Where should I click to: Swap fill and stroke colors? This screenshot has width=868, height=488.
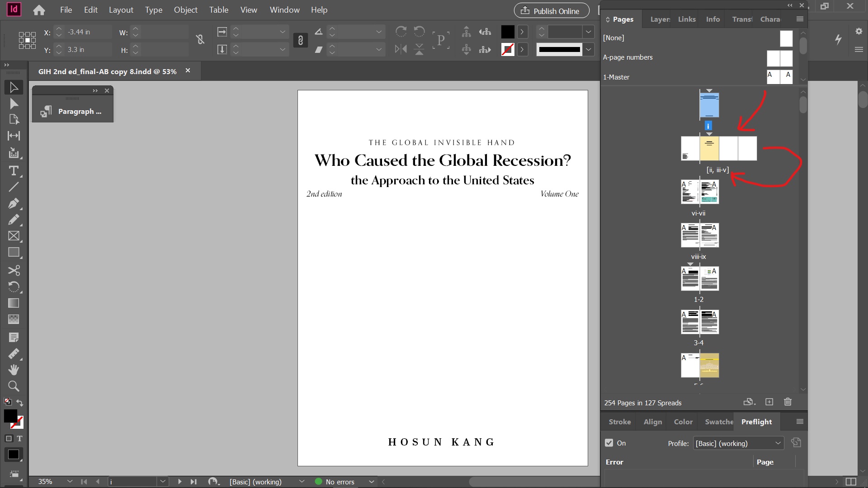(20, 402)
